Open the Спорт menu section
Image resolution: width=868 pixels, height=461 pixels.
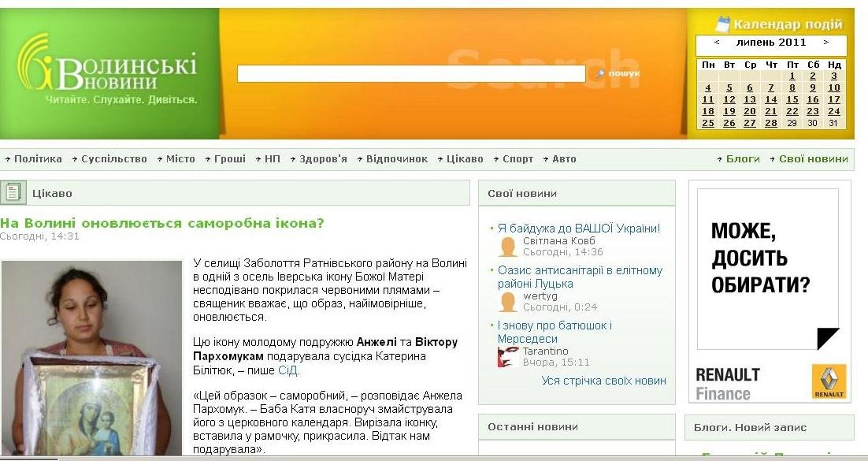click(517, 159)
